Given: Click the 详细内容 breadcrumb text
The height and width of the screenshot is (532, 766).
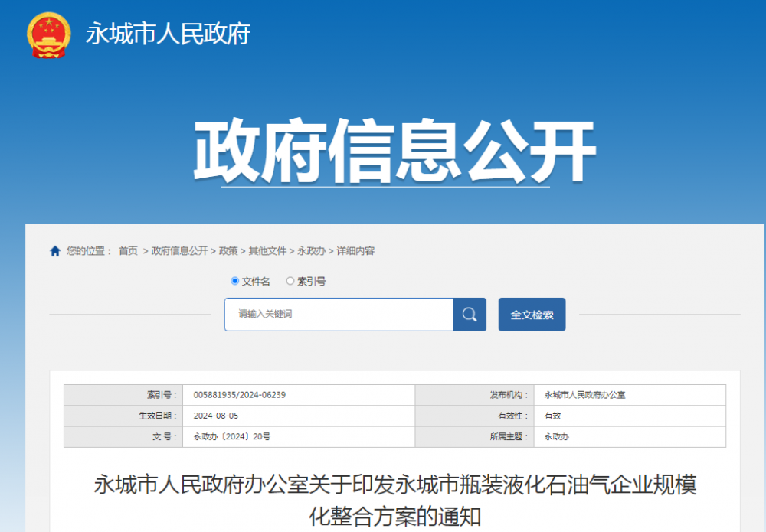Looking at the screenshot, I should click(x=355, y=251).
